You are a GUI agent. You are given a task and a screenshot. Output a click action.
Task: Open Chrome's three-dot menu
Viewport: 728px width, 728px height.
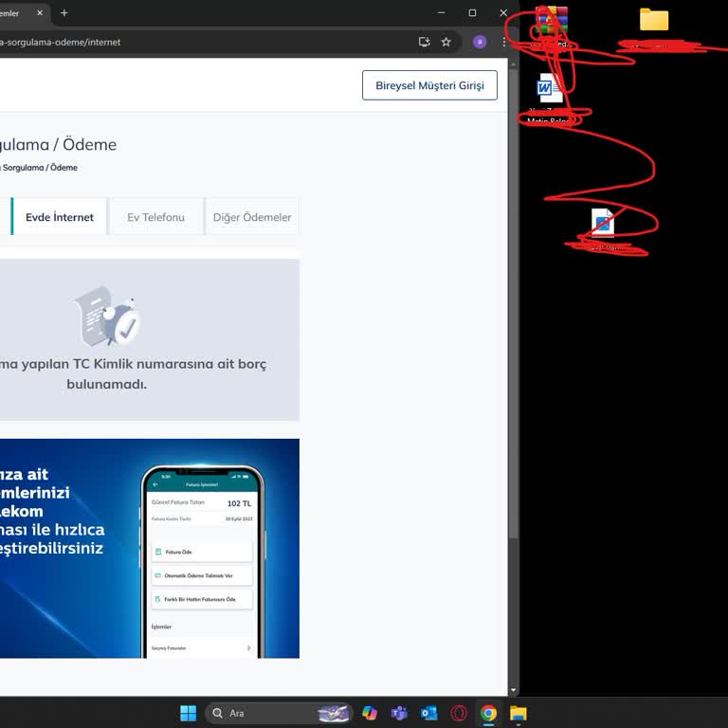point(503,42)
